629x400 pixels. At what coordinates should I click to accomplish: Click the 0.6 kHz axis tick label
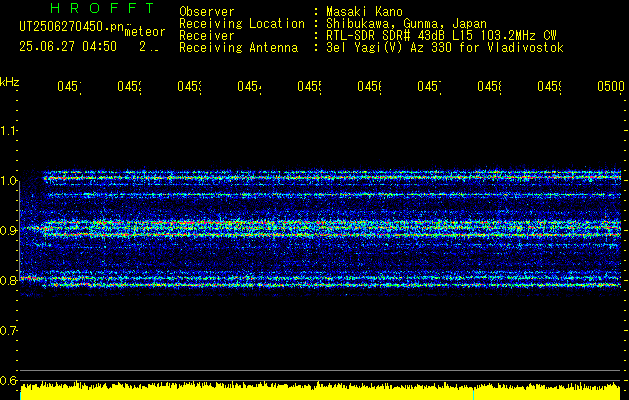(x=8, y=380)
